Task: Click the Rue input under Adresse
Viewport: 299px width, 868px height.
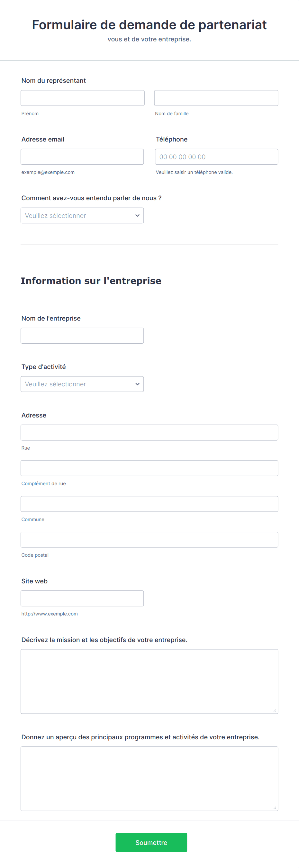Action: coord(149,432)
